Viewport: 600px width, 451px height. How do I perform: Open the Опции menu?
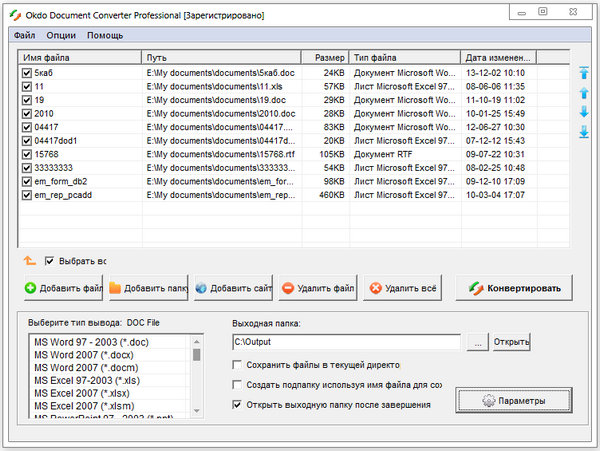[61, 35]
